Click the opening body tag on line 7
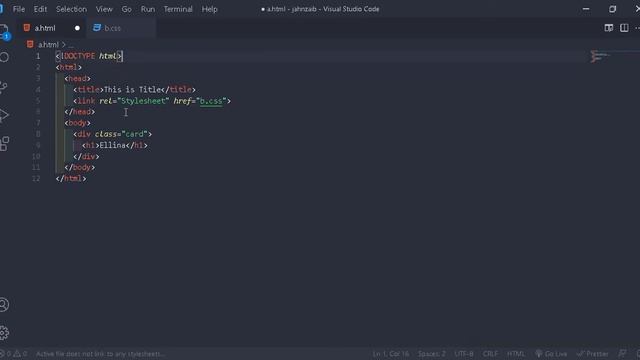The width and height of the screenshot is (640, 360). click(78, 123)
